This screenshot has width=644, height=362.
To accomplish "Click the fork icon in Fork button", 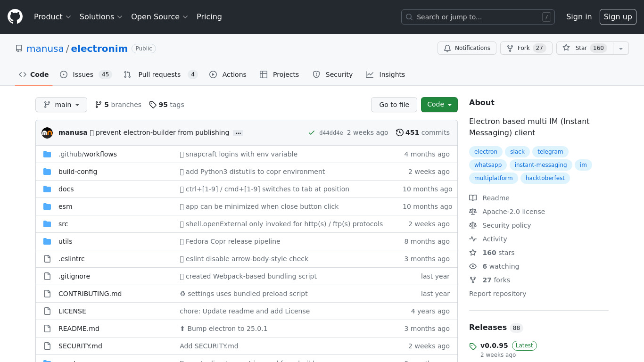I will pyautogui.click(x=510, y=48).
